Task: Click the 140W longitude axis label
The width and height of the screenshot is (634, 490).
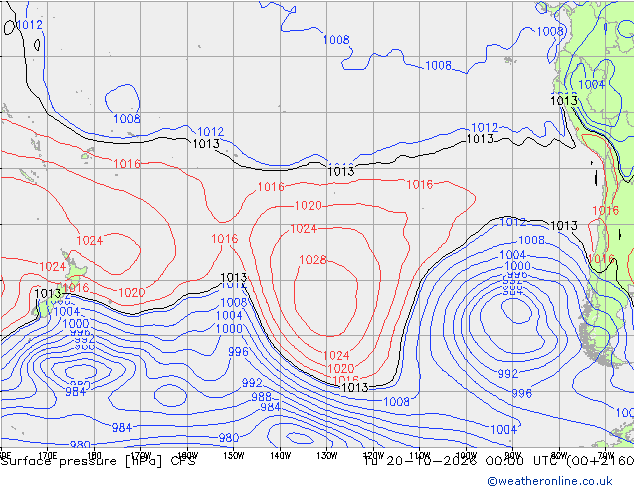Action: [x=280, y=456]
